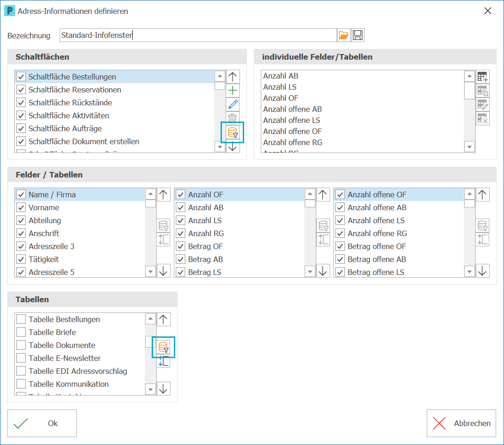
Task: Move Anzahl offene OF entry up
Action: pyautogui.click(x=482, y=195)
